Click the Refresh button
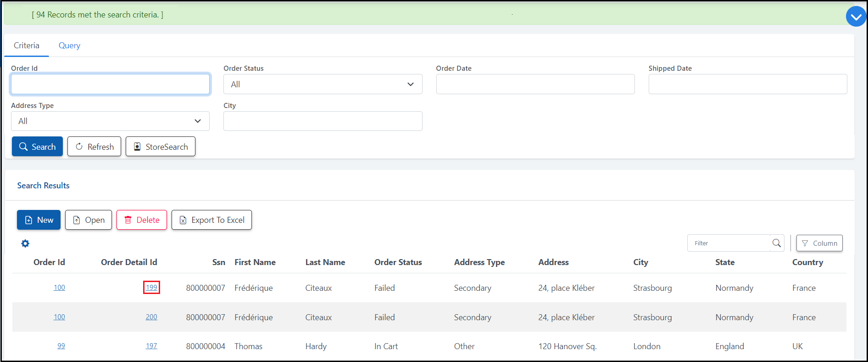The image size is (868, 362). coord(94,147)
